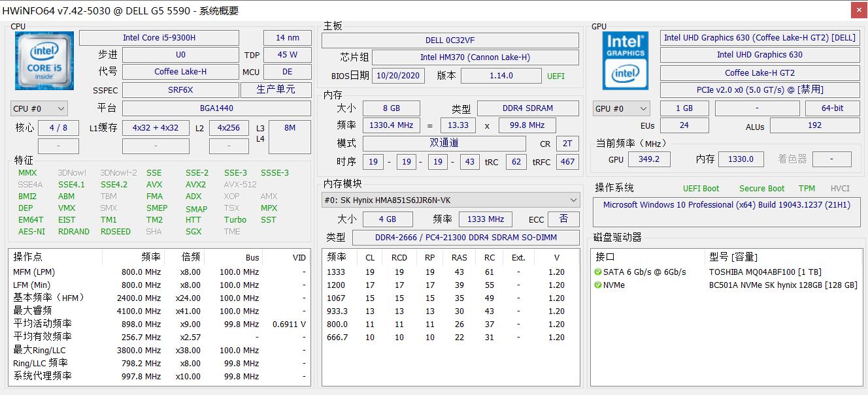The height and width of the screenshot is (395, 868).
Task: Select the AVX2 feature flag
Action: pos(197,184)
